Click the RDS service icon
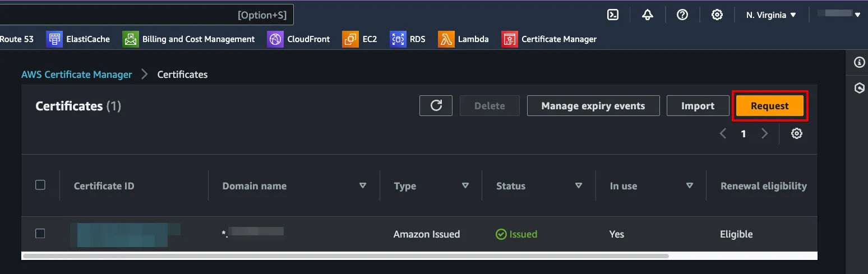This screenshot has height=274, width=868. tap(398, 39)
